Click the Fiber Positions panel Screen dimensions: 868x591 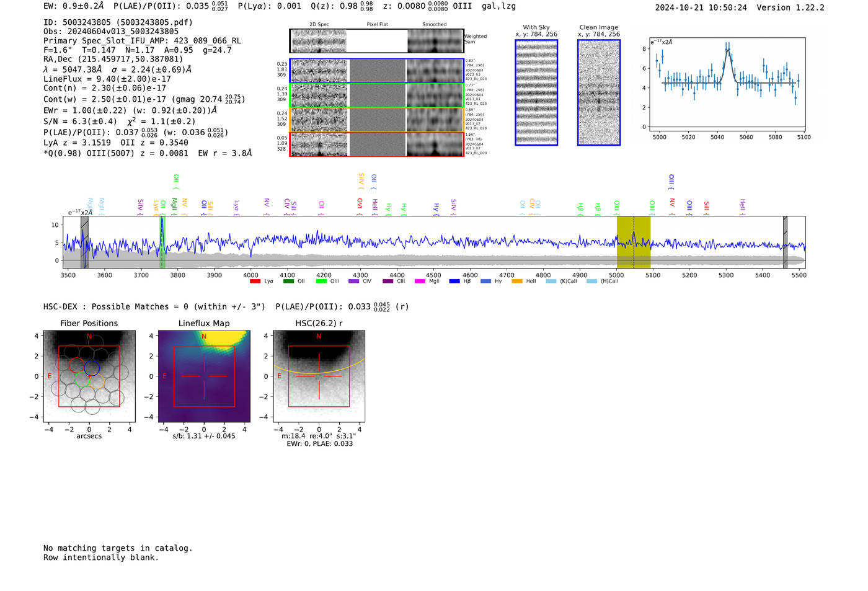tap(89, 376)
